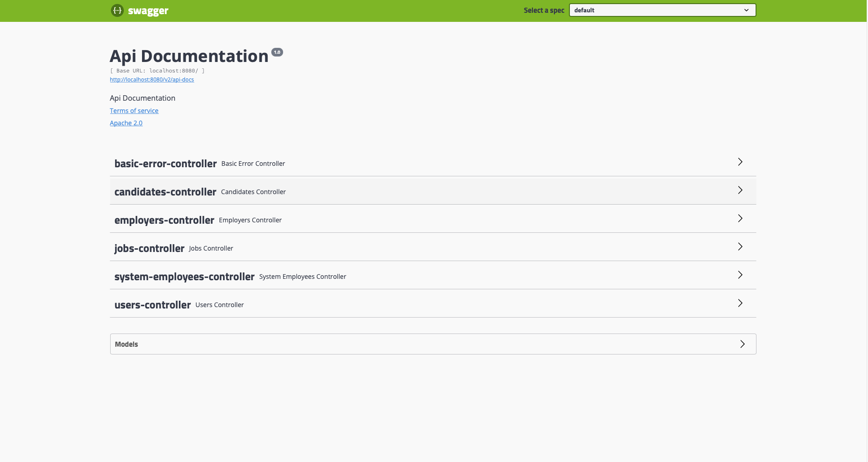868x462 pixels.
Task: Click the Swagger logo icon
Action: pyautogui.click(x=117, y=10)
